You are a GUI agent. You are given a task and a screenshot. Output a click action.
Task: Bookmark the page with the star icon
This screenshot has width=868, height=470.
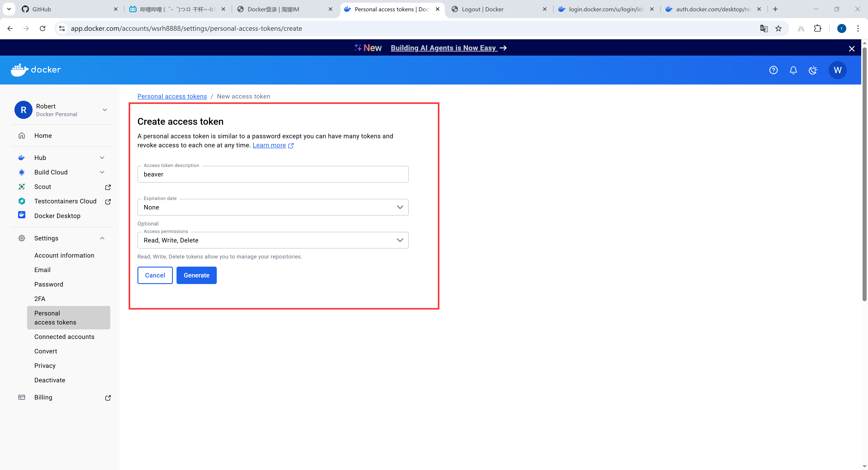coord(778,29)
